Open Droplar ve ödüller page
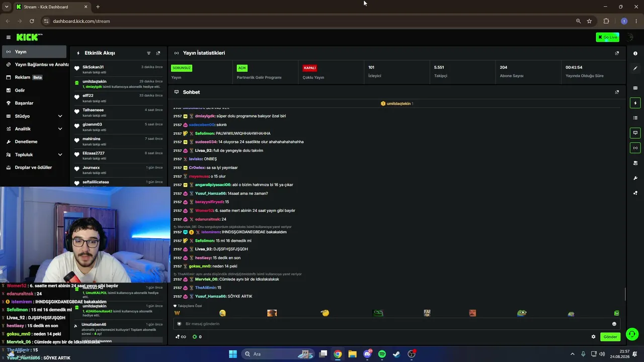The height and width of the screenshot is (362, 644). (33, 167)
